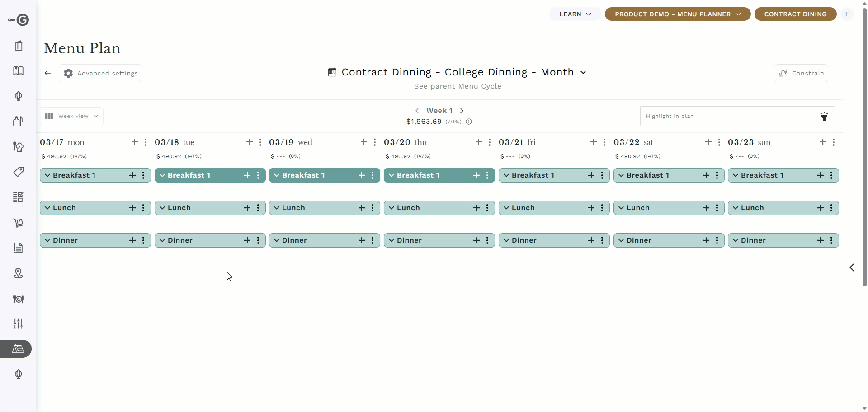
Task: Click the weekly cost info icon
Action: click(469, 122)
